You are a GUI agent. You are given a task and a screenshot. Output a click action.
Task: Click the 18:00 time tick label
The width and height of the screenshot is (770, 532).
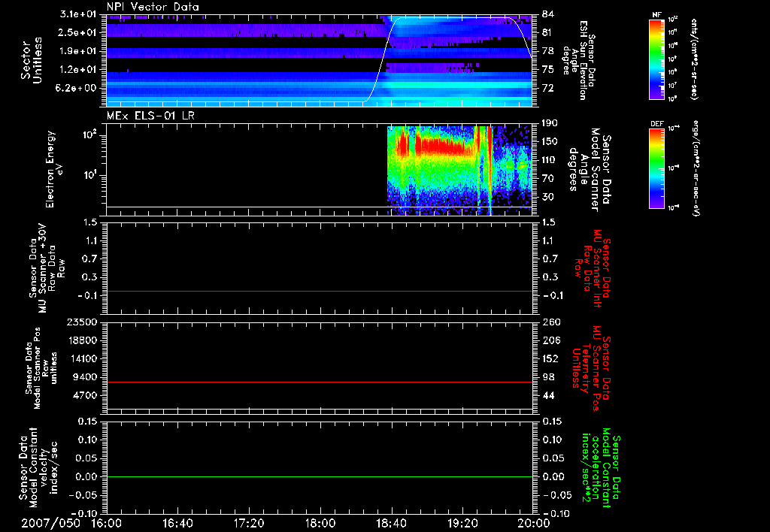tap(320, 522)
